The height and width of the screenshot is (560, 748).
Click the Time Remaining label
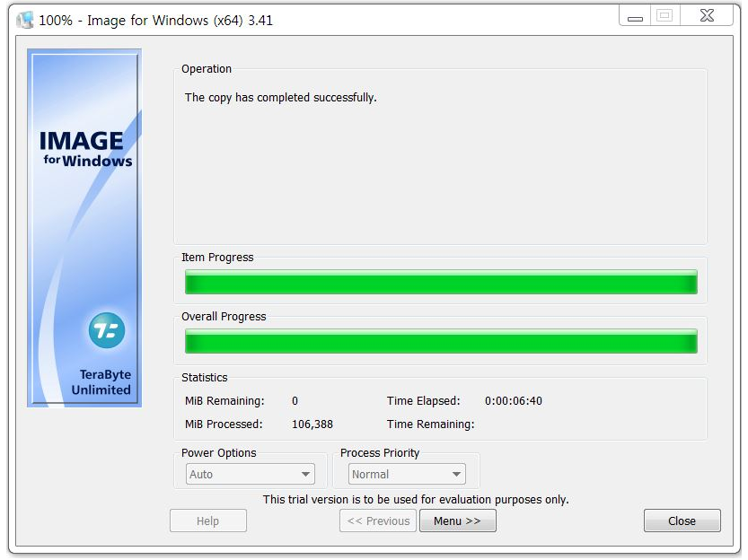pos(431,424)
